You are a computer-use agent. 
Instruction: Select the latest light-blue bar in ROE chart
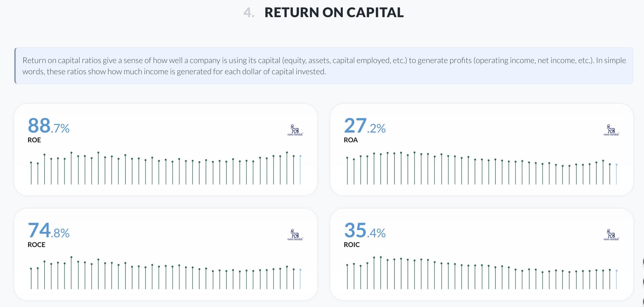[x=300, y=170]
